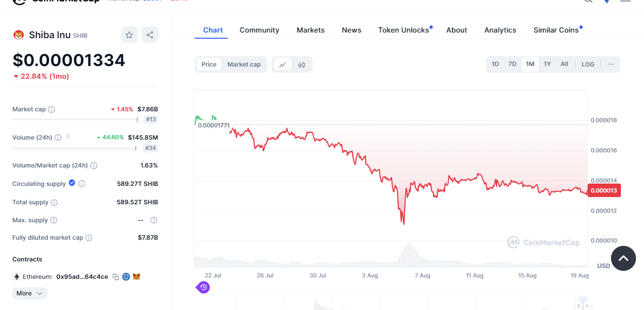644x310 pixels.
Task: Click the share icon beside Shiba Inu
Action: (150, 35)
